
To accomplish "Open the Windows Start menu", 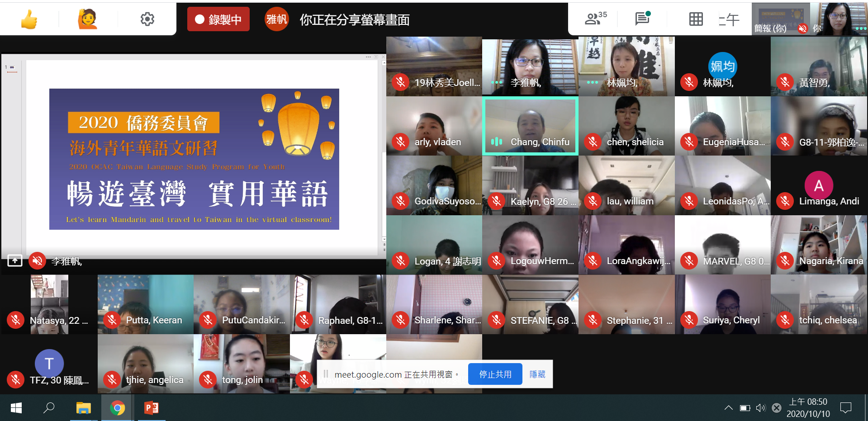I will point(15,407).
